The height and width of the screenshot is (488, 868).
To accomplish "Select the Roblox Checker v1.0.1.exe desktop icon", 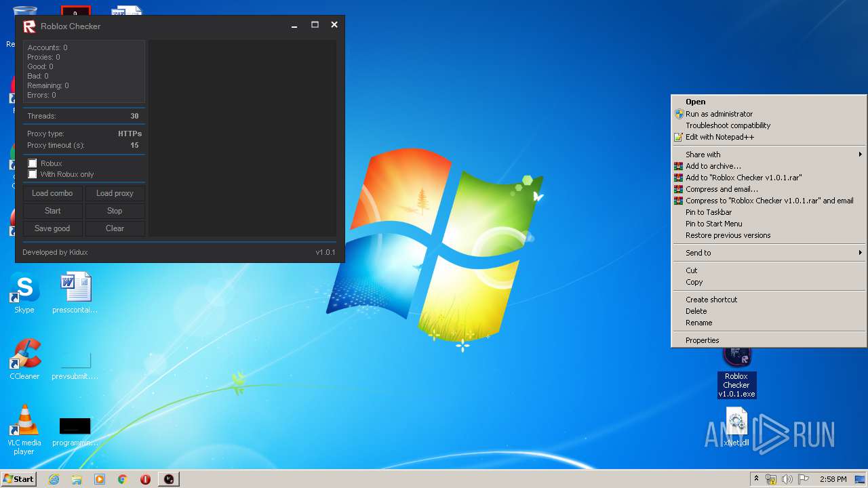I will coord(736,373).
